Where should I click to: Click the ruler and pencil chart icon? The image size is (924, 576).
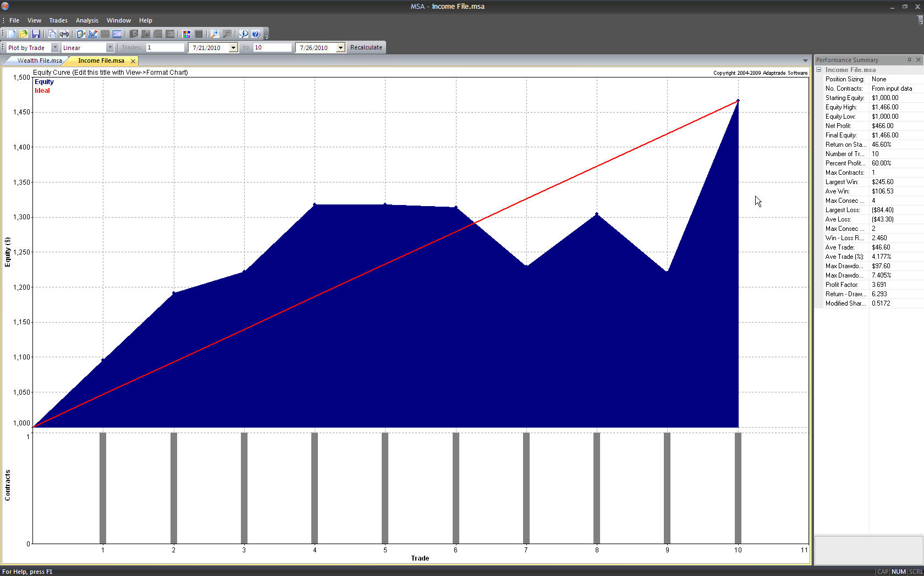(93, 34)
